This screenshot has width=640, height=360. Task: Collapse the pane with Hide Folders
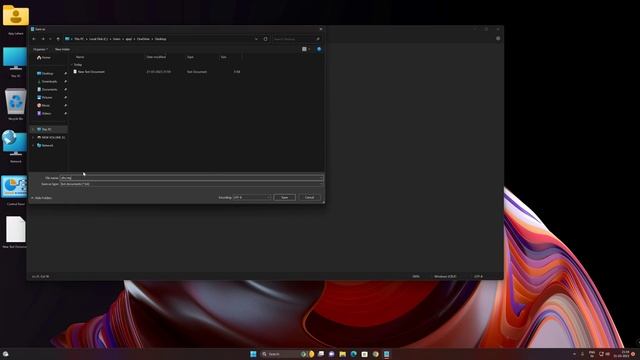42,198
